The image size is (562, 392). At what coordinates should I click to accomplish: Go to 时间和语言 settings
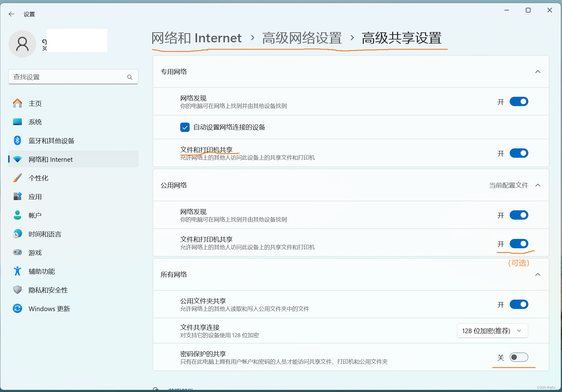(x=73, y=234)
